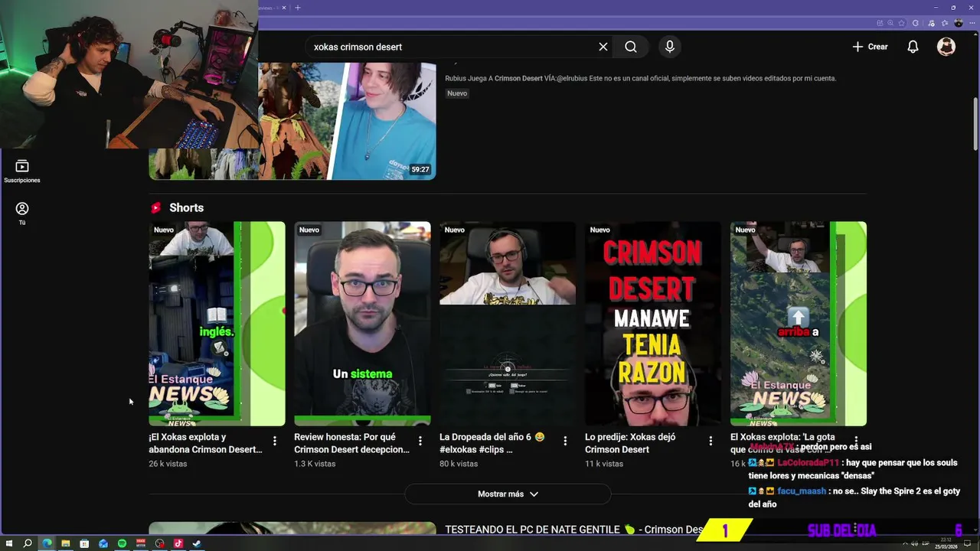980x551 pixels.
Task: Click the magnifier search button
Action: pyautogui.click(x=631, y=47)
